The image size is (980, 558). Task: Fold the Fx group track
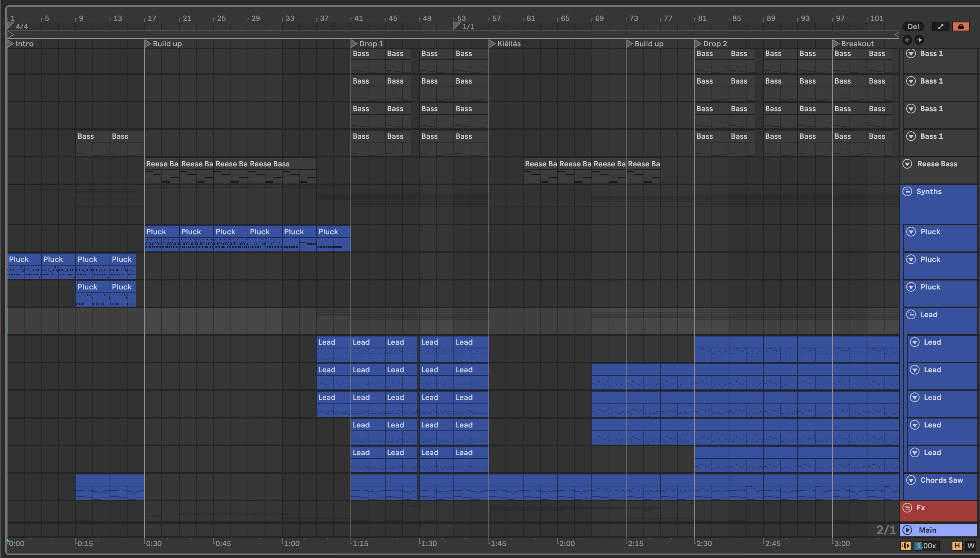coord(907,508)
